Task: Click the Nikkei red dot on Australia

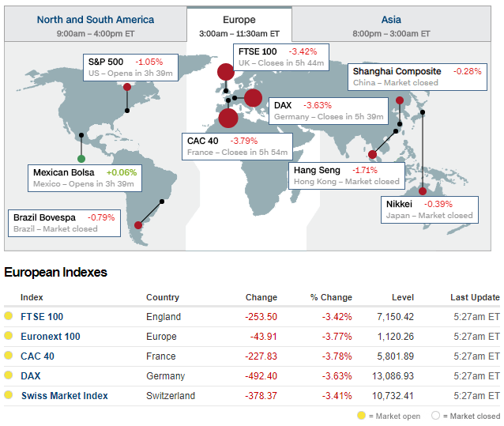Action: [423, 190]
